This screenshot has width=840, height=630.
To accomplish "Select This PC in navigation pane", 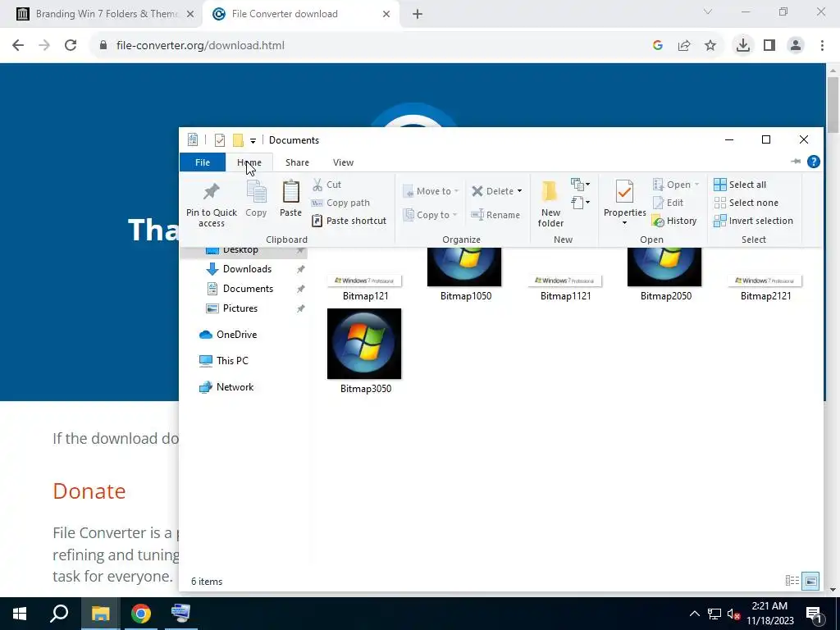I will coord(232,361).
